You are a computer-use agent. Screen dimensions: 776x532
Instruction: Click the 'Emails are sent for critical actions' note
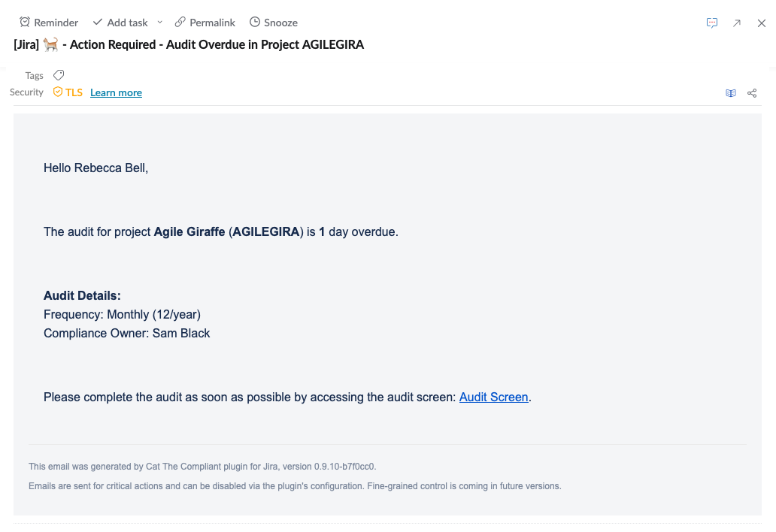[295, 486]
